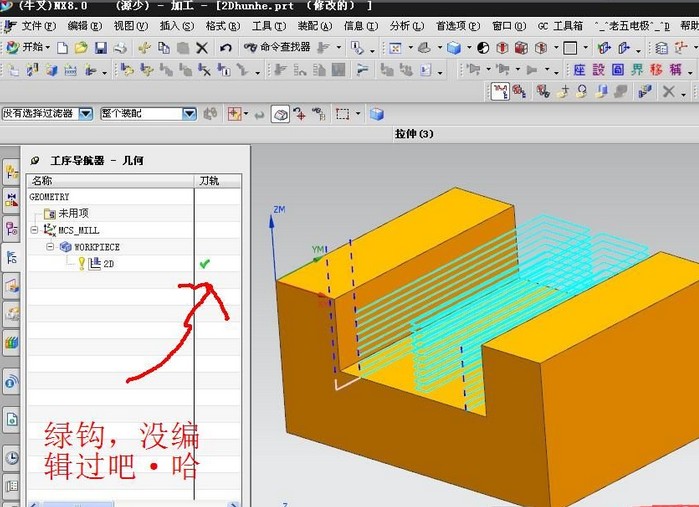Click the New file icon
699x507 pixels.
(x=62, y=47)
